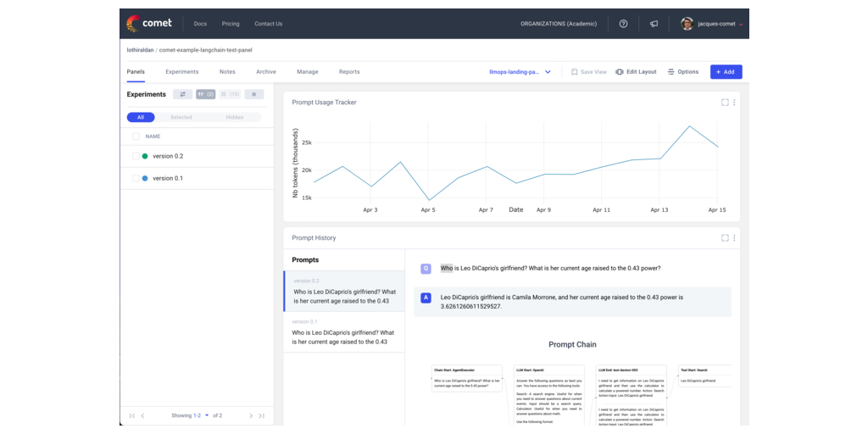The image size is (868, 434).
Task: Switch to the Manage tab
Action: (x=307, y=72)
